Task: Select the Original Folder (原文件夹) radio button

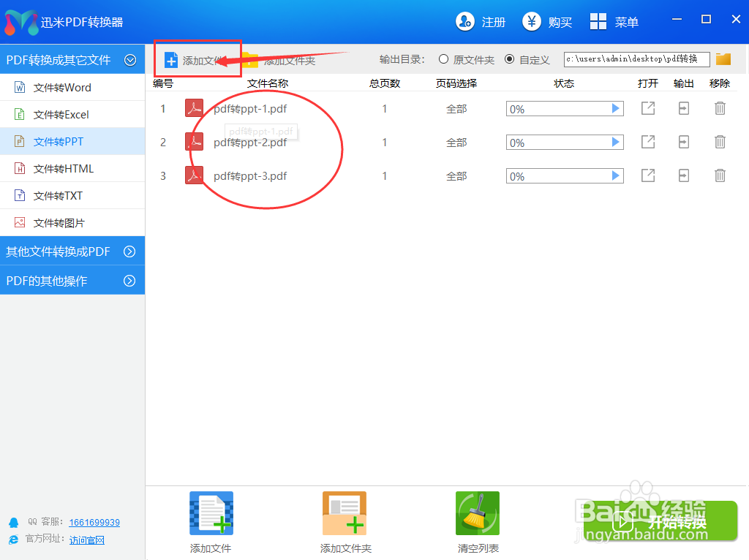Action: pyautogui.click(x=443, y=59)
